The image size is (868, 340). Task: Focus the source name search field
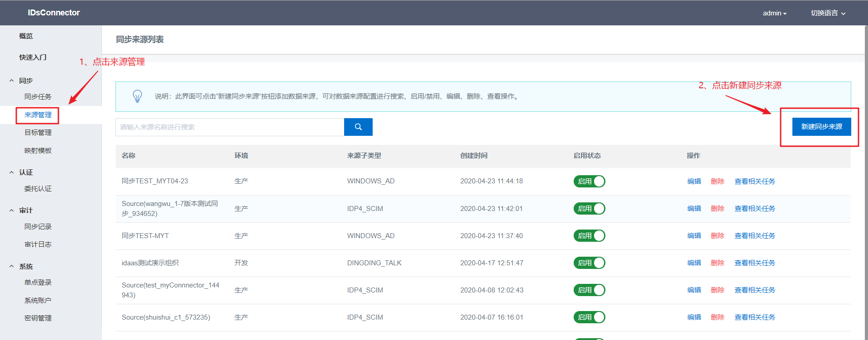[230, 127]
